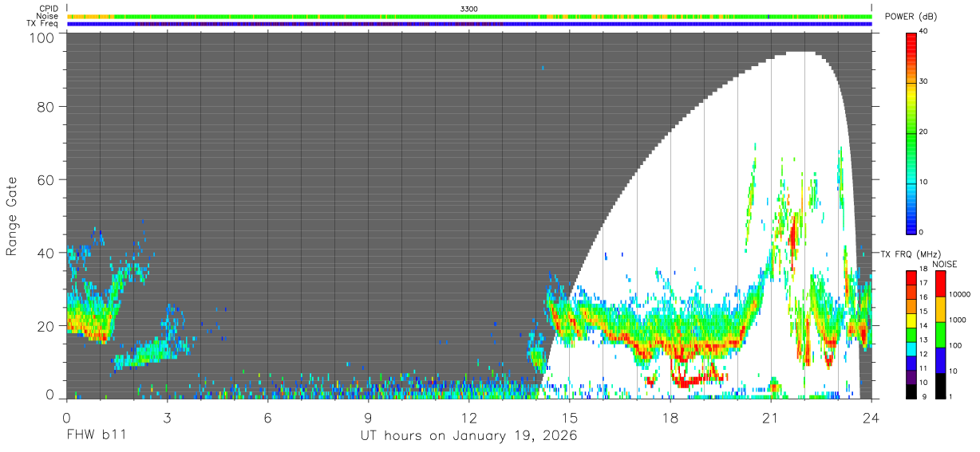This screenshot has width=980, height=452.
Task: Click the 14 label on TX FRQ scale
Action: point(923,325)
